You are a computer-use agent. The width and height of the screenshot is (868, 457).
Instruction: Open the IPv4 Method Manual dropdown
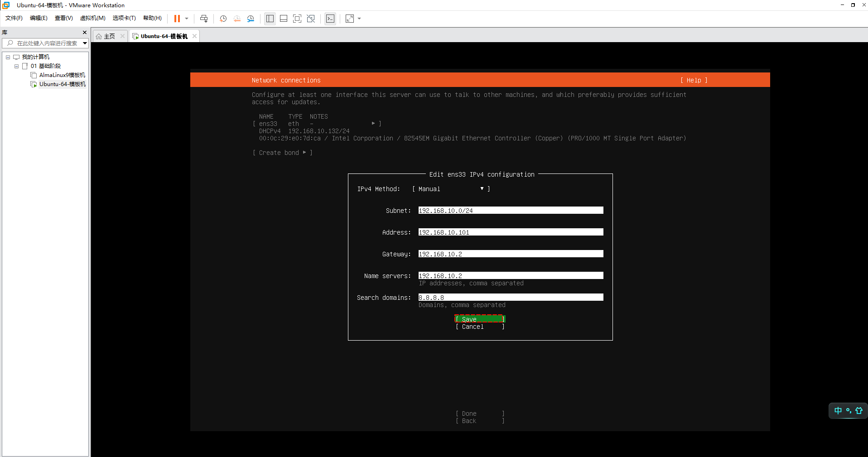[x=451, y=189]
